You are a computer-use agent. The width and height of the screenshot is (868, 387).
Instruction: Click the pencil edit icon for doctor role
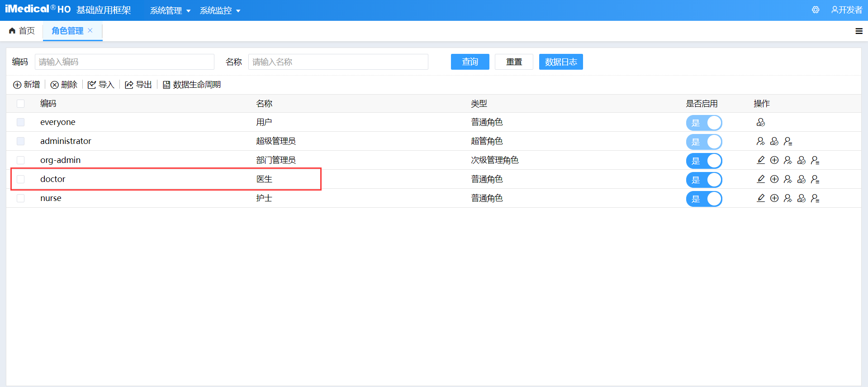(x=761, y=179)
